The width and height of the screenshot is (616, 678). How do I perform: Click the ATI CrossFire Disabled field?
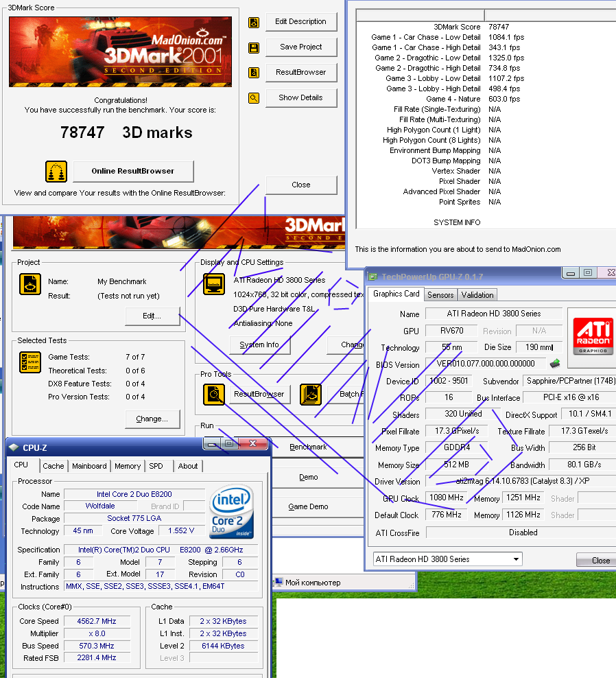(521, 533)
